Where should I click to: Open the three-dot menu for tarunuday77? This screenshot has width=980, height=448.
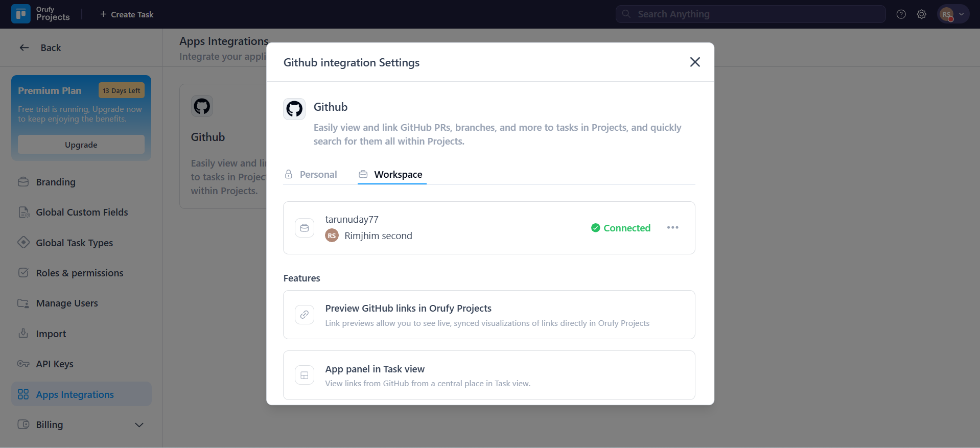tap(672, 228)
